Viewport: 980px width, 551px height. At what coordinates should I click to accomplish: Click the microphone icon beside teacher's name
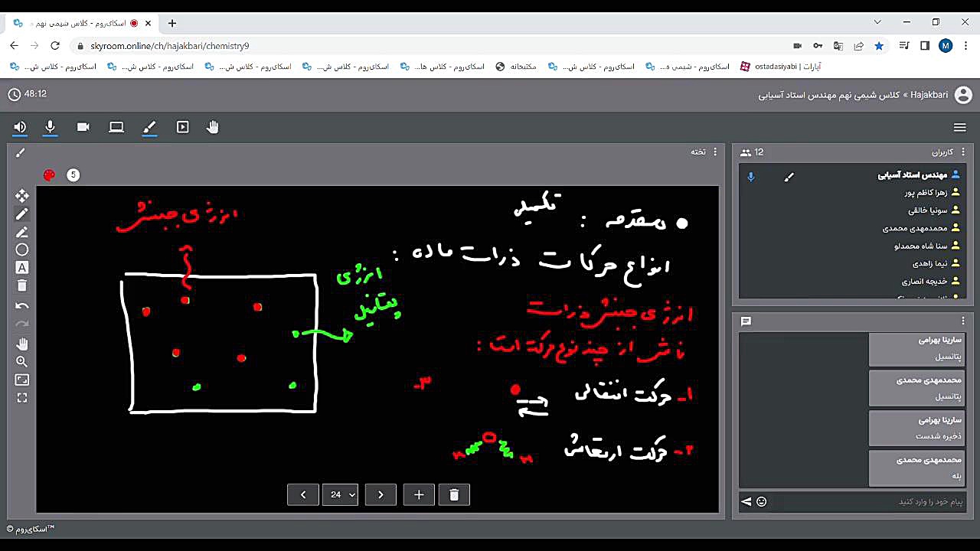pos(751,177)
